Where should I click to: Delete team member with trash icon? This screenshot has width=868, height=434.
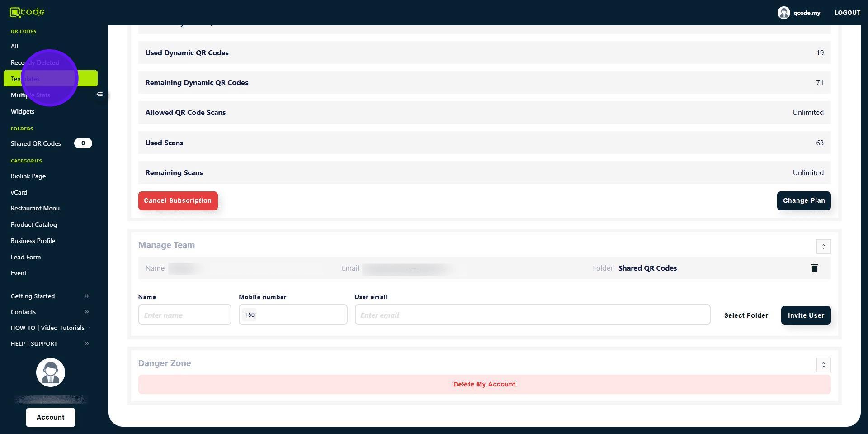pos(814,268)
